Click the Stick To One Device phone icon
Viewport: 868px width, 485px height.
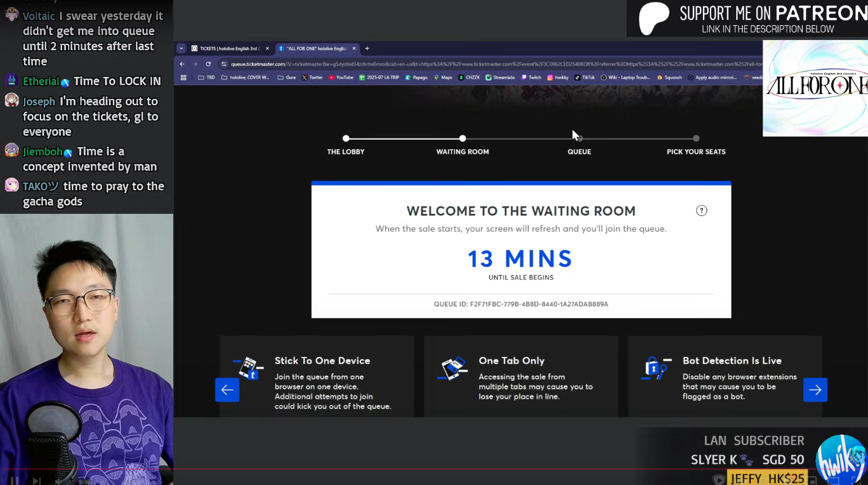coord(249,368)
